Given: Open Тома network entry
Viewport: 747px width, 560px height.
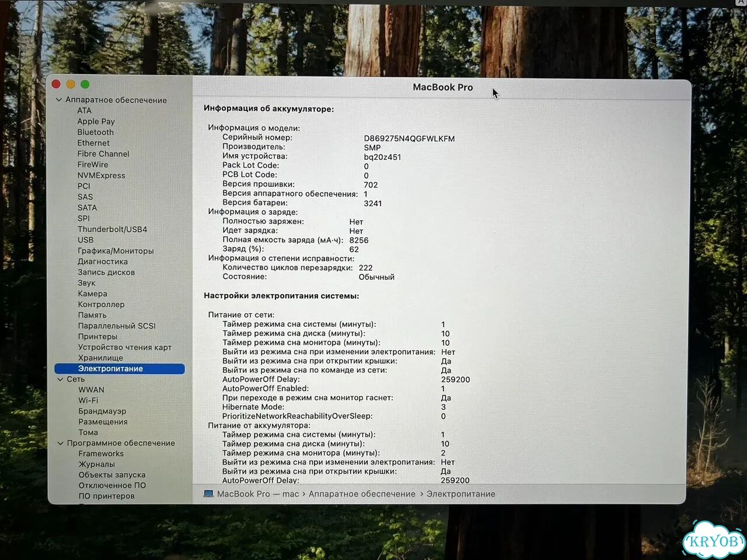Looking at the screenshot, I should tap(88, 433).
